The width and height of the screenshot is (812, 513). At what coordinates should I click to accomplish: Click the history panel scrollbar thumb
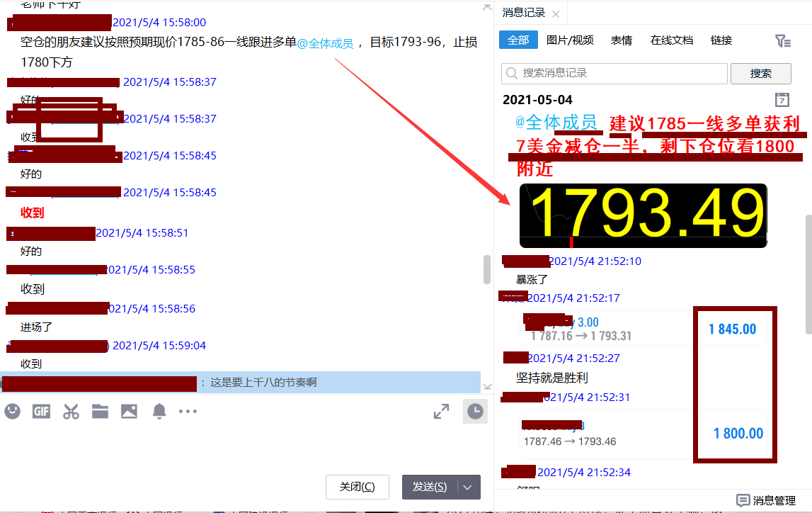(x=808, y=275)
